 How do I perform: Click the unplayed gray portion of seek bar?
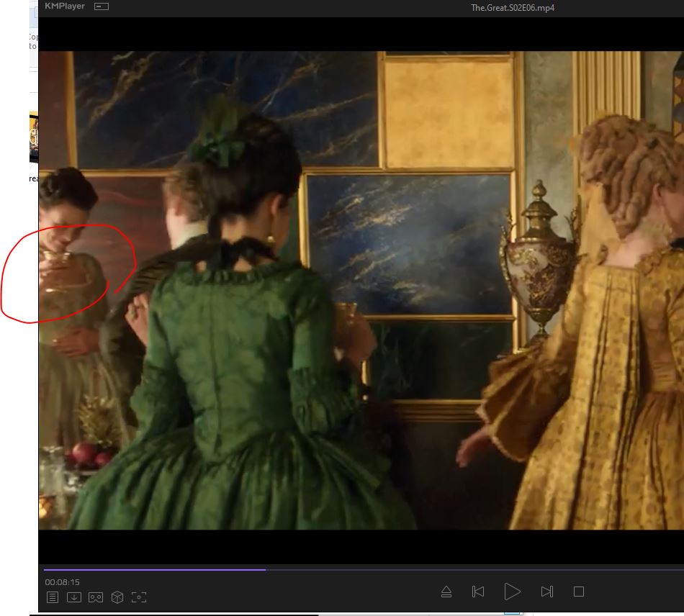pos(468,569)
